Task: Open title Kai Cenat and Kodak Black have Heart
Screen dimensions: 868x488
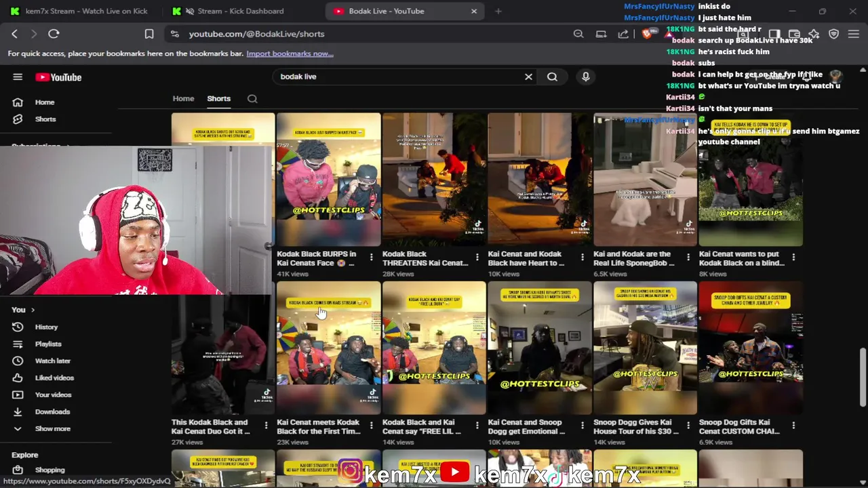Action: click(526, 258)
